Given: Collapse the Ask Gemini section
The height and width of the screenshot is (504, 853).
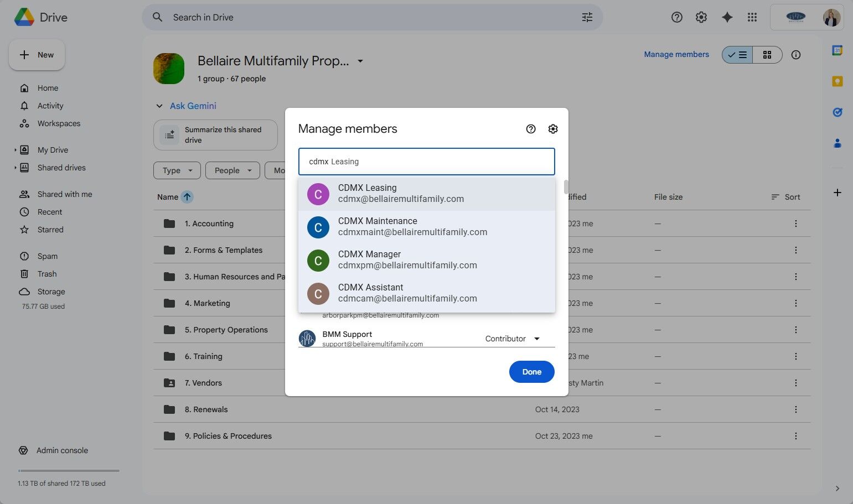Looking at the screenshot, I should [159, 106].
